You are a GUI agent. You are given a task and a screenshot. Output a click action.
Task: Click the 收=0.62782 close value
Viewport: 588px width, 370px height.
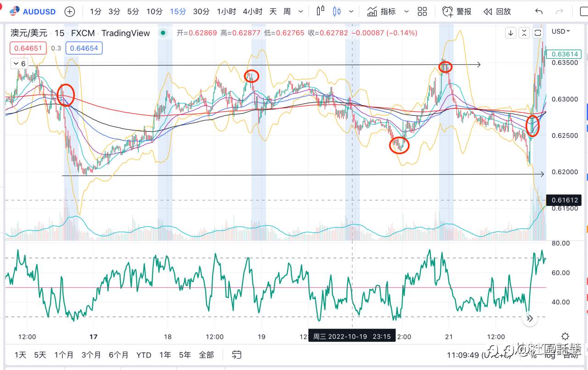point(329,33)
